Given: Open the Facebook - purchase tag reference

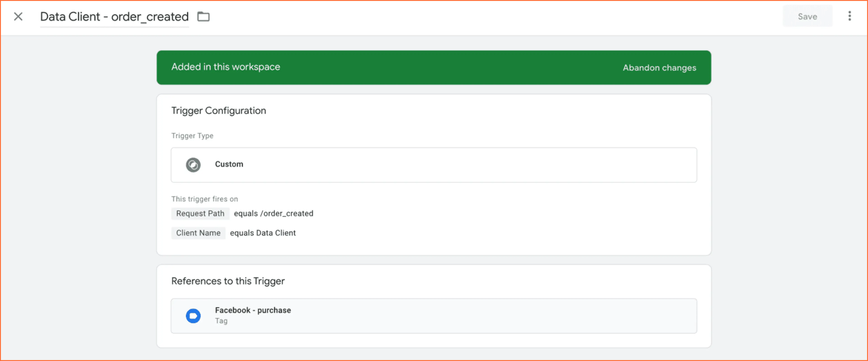Looking at the screenshot, I should 434,316.
